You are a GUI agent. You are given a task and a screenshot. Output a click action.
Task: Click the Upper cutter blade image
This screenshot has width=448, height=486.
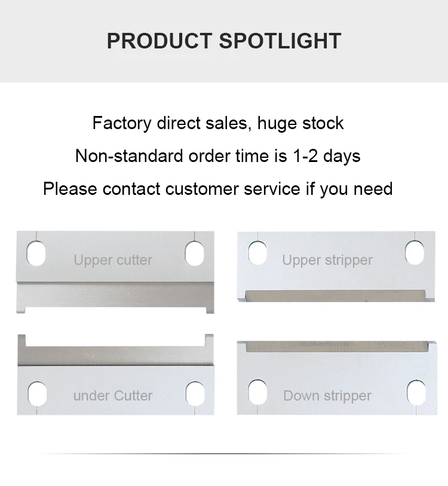point(115,272)
